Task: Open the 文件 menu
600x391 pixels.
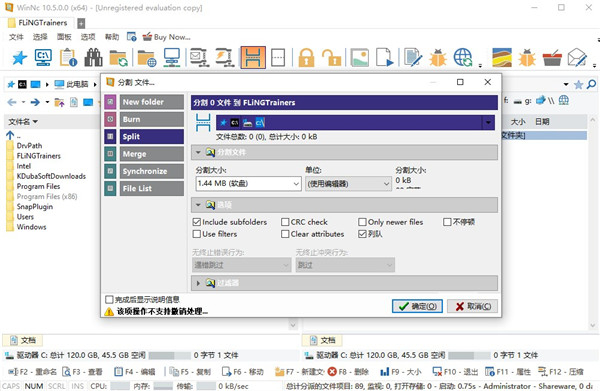Action: pos(16,37)
